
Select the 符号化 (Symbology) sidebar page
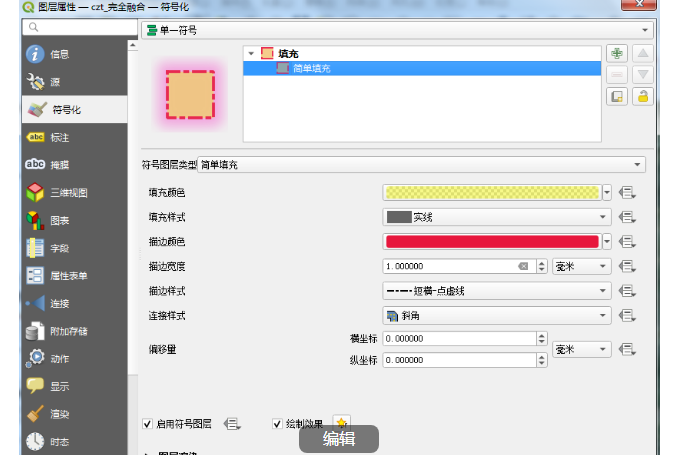pos(74,110)
